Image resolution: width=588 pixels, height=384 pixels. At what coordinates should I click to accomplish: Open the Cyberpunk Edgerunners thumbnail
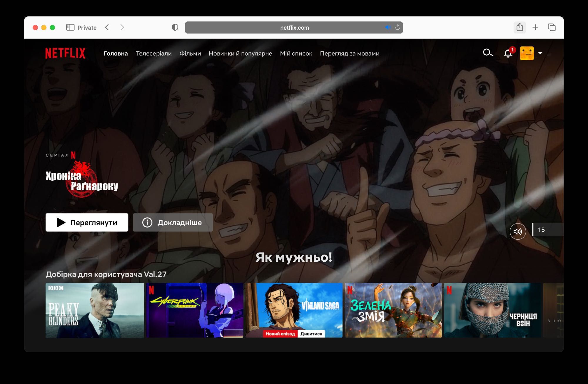[x=195, y=310]
